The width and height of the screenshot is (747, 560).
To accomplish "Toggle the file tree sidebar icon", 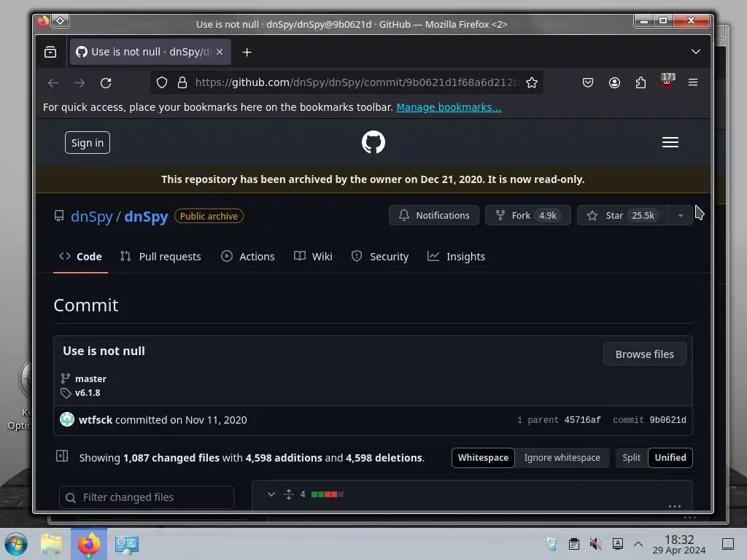I will coord(62,456).
